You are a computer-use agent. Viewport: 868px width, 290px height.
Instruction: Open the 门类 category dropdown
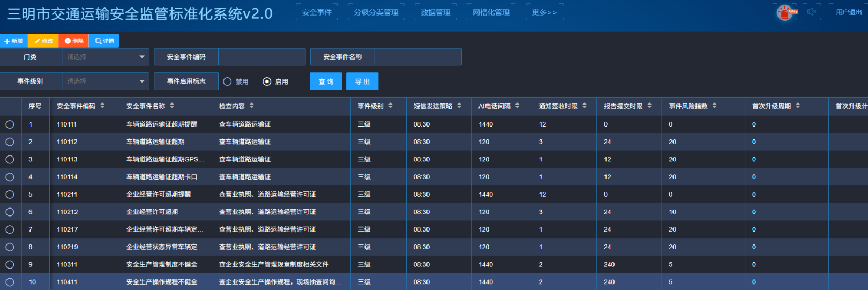click(x=105, y=57)
